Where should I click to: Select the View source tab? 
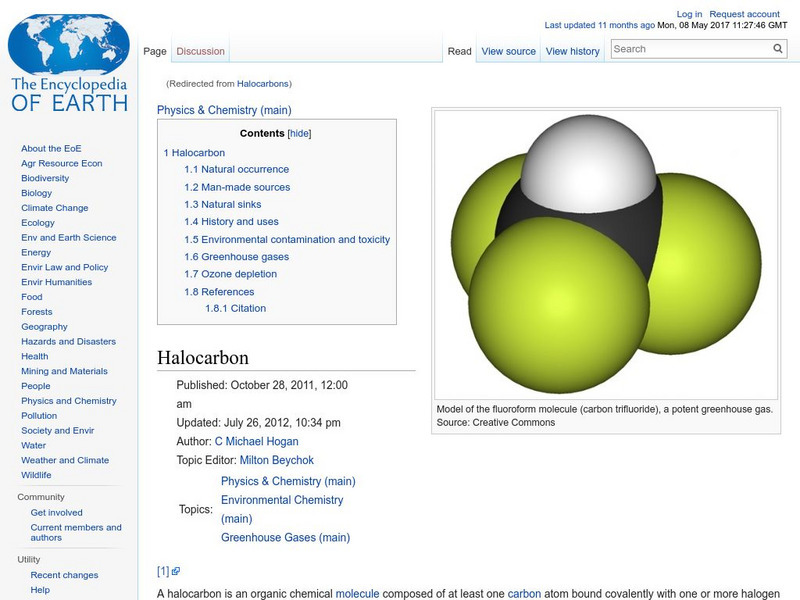[x=508, y=51]
